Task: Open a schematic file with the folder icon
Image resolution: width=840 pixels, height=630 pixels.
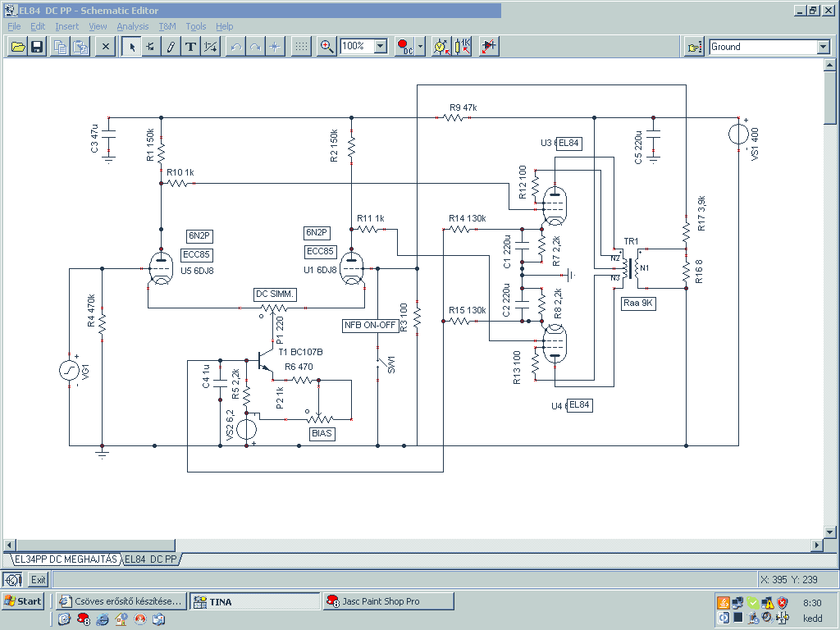Action: (18, 47)
